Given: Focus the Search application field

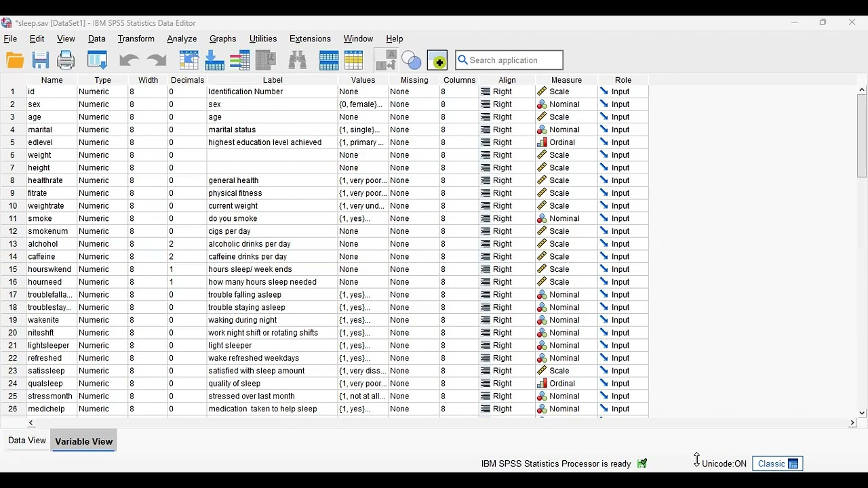Looking at the screenshot, I should click(509, 60).
